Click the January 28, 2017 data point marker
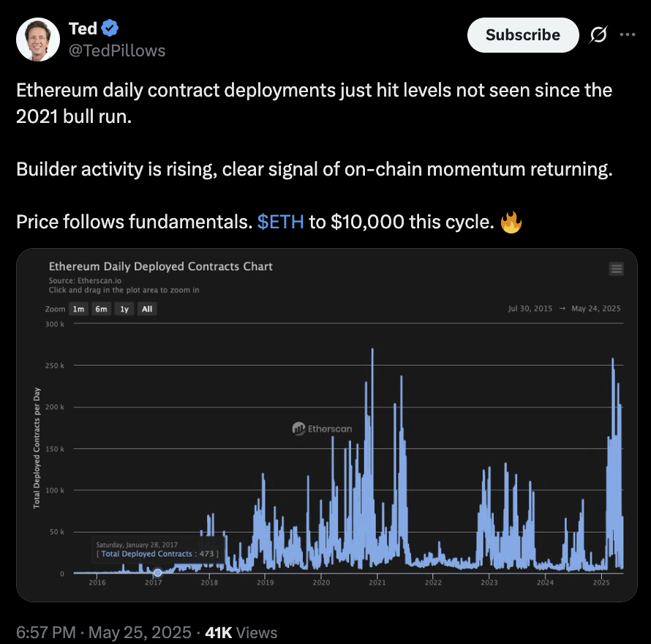The height and width of the screenshot is (644, 651). (x=158, y=572)
